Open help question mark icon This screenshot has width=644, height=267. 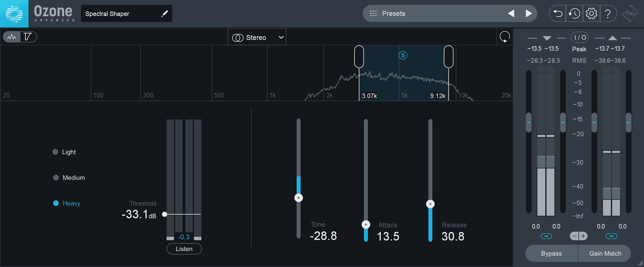608,13
